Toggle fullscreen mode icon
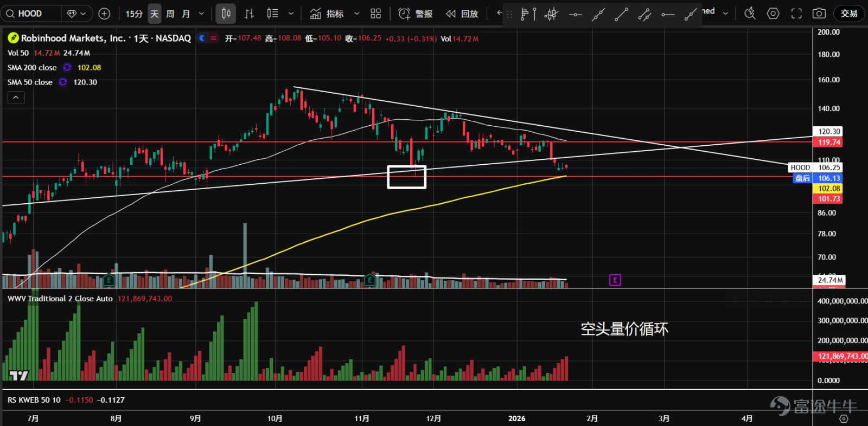The height and width of the screenshot is (426, 868). point(796,14)
